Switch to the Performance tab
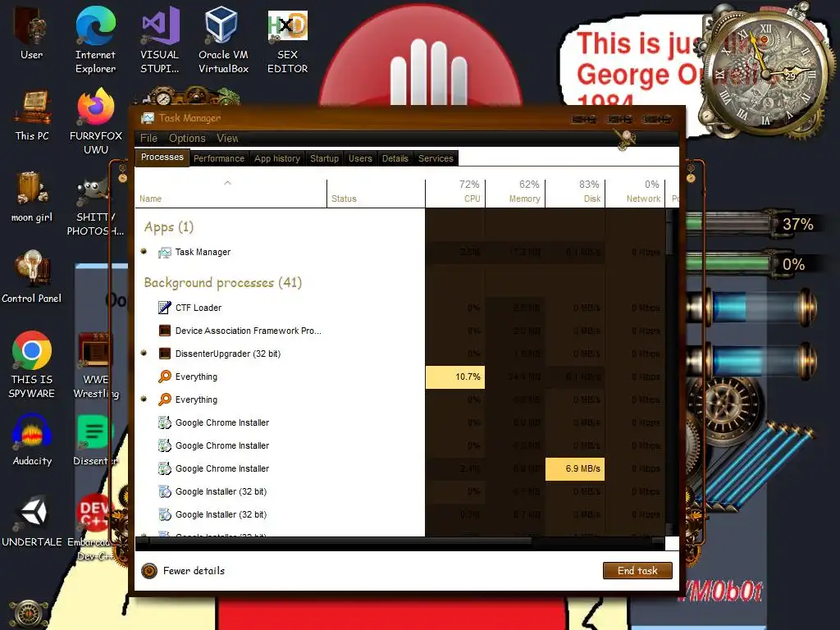Image resolution: width=840 pixels, height=630 pixels. click(x=218, y=158)
